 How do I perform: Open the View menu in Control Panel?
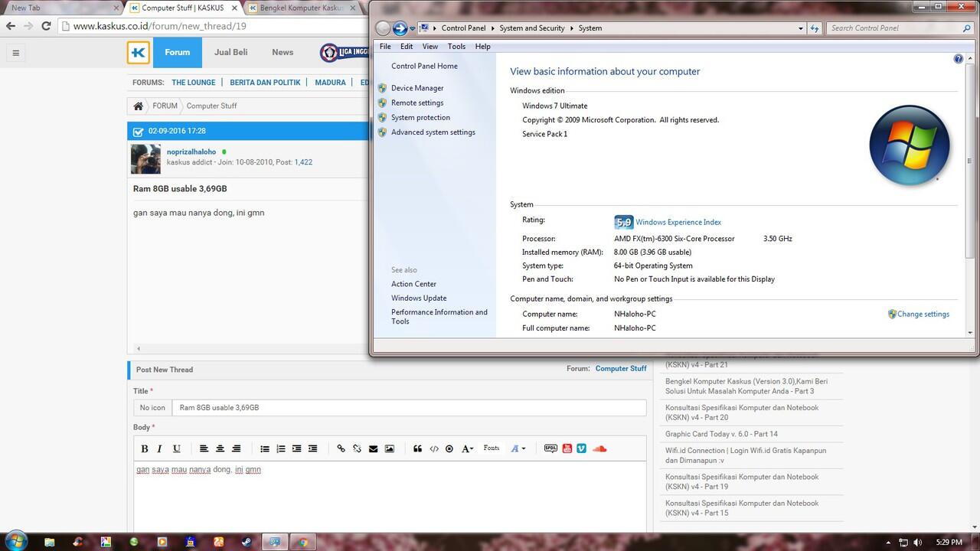tap(430, 47)
